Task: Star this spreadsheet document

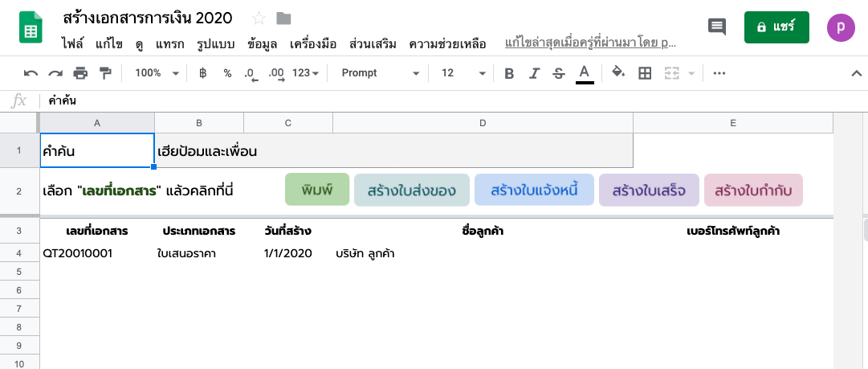Action: (259, 18)
